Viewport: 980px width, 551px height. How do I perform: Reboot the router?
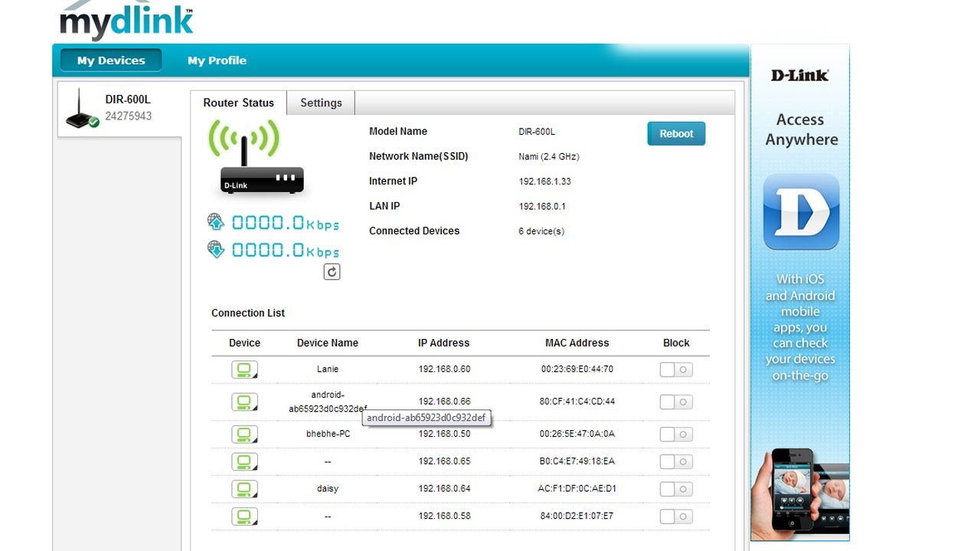click(x=676, y=133)
